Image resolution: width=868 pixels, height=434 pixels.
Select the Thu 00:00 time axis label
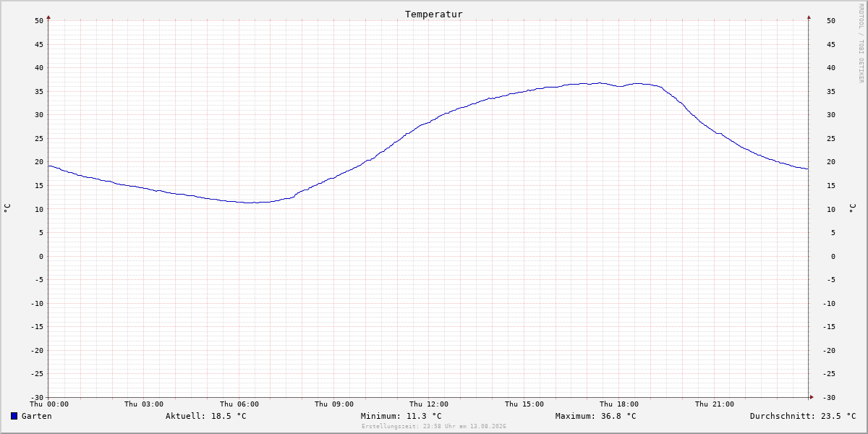tap(49, 404)
